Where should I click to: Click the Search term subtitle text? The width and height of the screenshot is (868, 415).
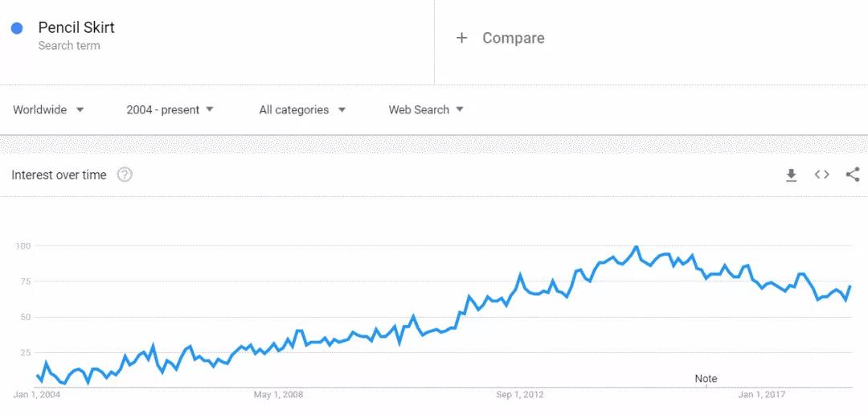[x=69, y=46]
